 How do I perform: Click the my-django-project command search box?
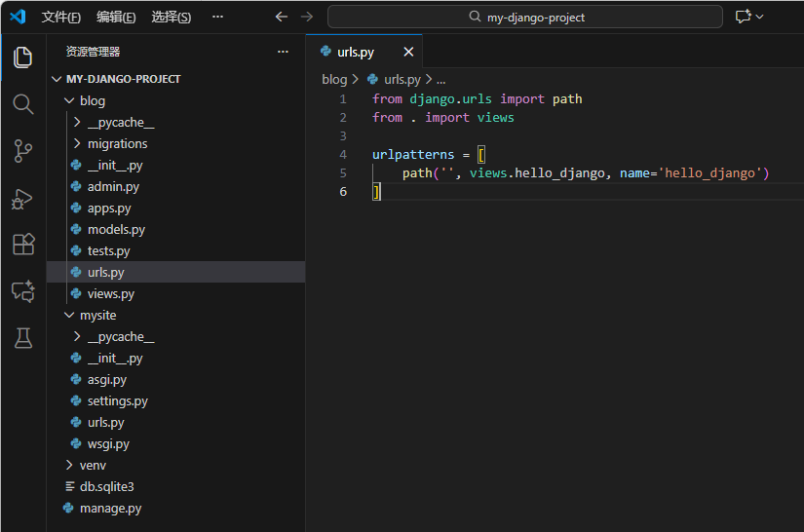click(525, 17)
